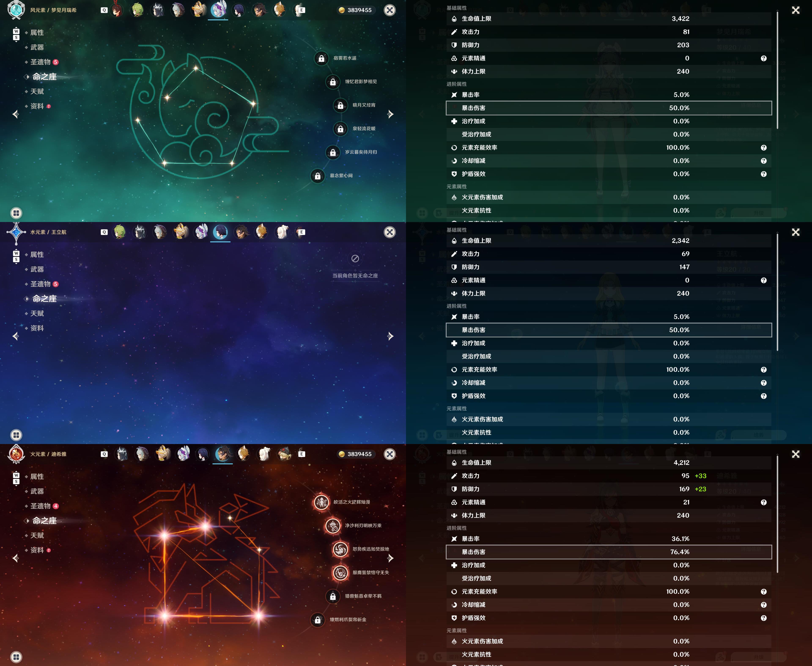Select constellation node 岁云暮矣待月归
This screenshot has height=666, width=812.
coord(333,152)
